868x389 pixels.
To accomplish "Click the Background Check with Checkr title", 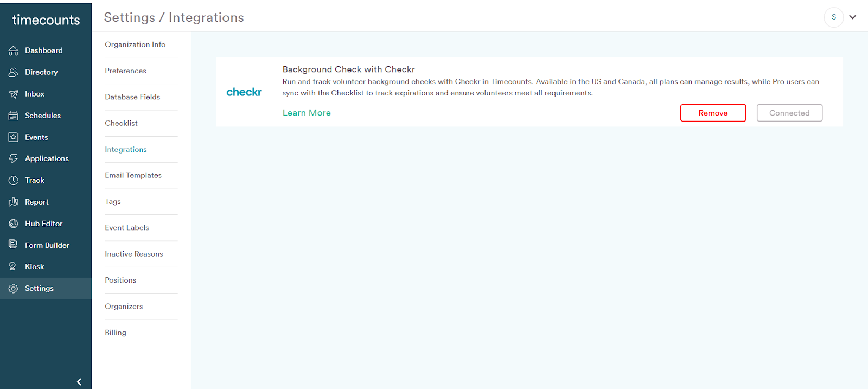I will click(x=348, y=69).
